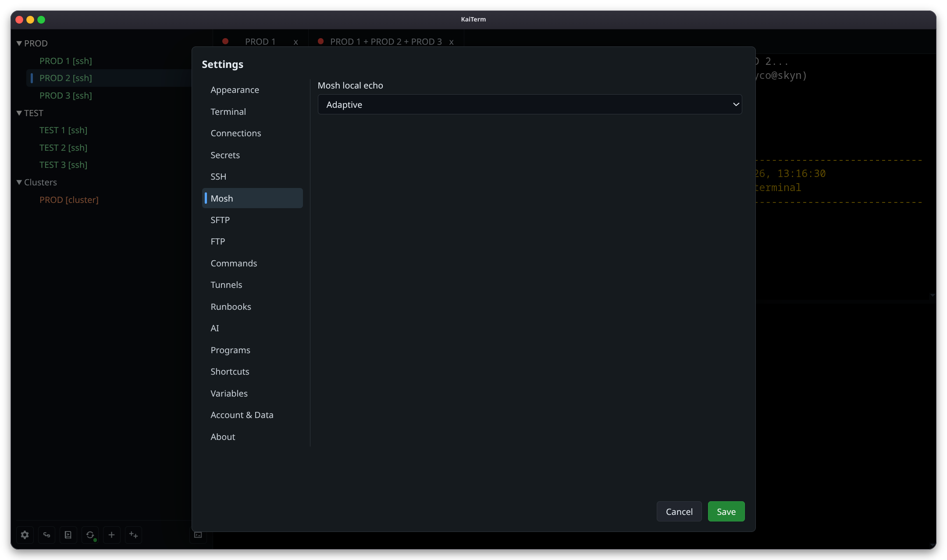Collapse the Clusters group triangle

[x=19, y=182]
